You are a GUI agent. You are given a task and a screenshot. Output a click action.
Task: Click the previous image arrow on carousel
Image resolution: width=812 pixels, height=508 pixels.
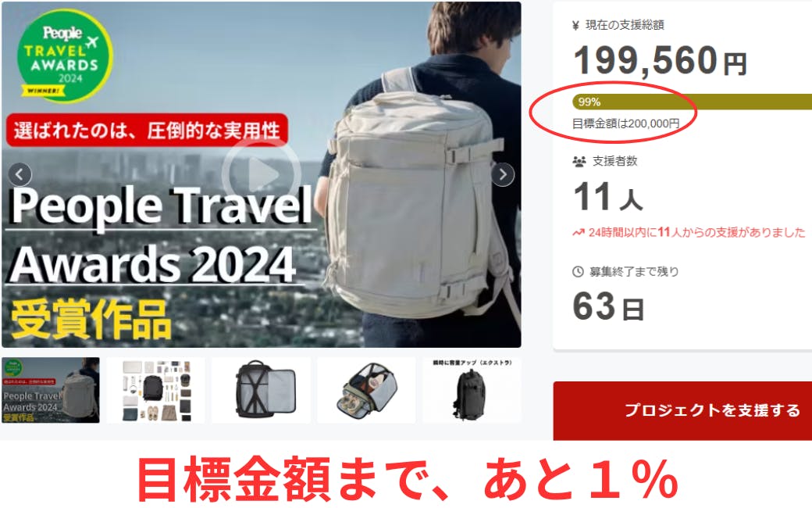(x=20, y=175)
